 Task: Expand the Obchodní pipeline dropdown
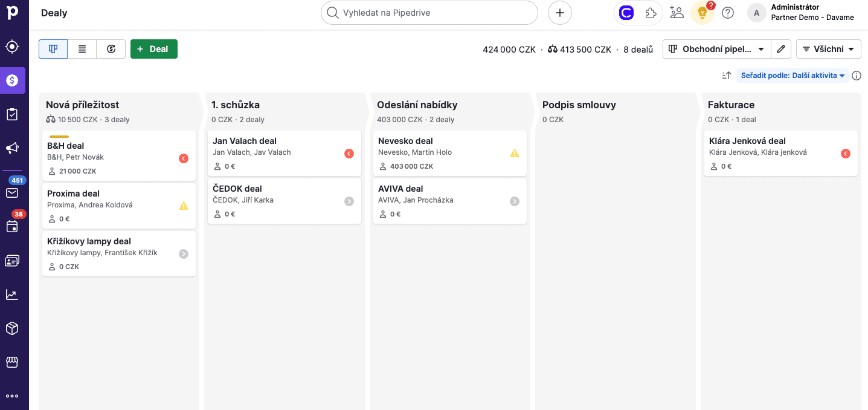pos(716,49)
